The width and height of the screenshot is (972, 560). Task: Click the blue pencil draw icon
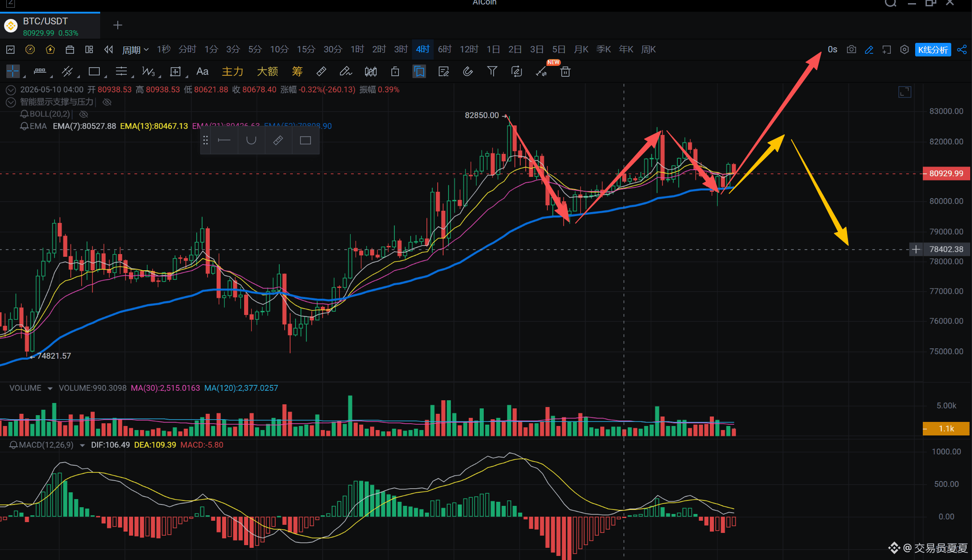(x=869, y=50)
